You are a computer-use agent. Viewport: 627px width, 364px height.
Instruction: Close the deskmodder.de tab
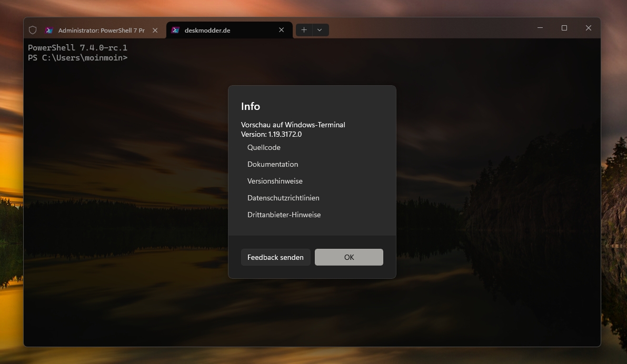[282, 30]
